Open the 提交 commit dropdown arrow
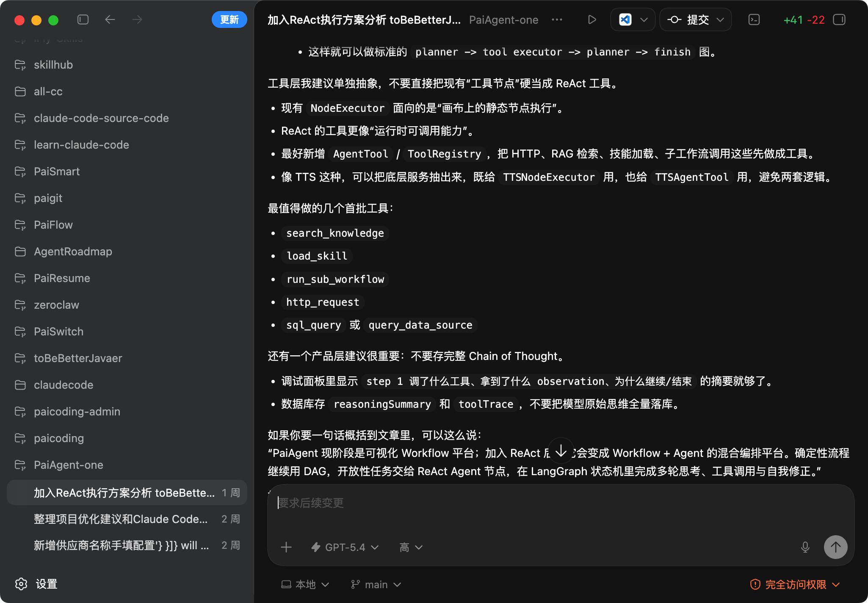The height and width of the screenshot is (603, 868). [720, 19]
